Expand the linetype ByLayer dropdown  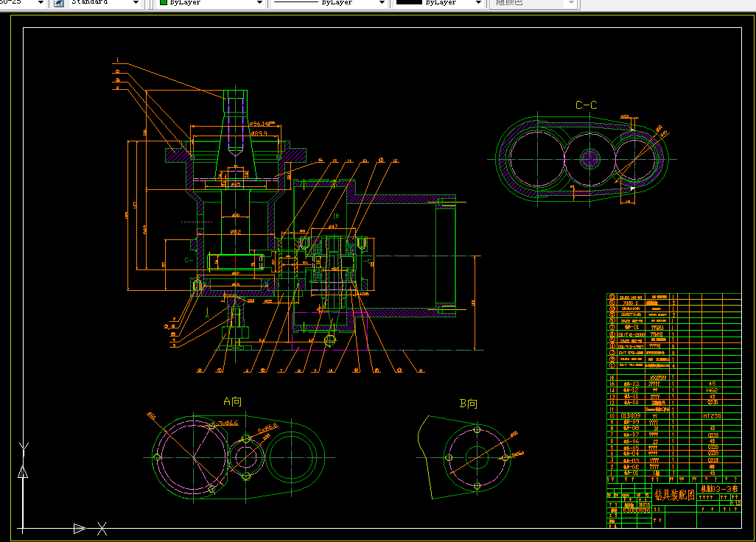(382, 3)
